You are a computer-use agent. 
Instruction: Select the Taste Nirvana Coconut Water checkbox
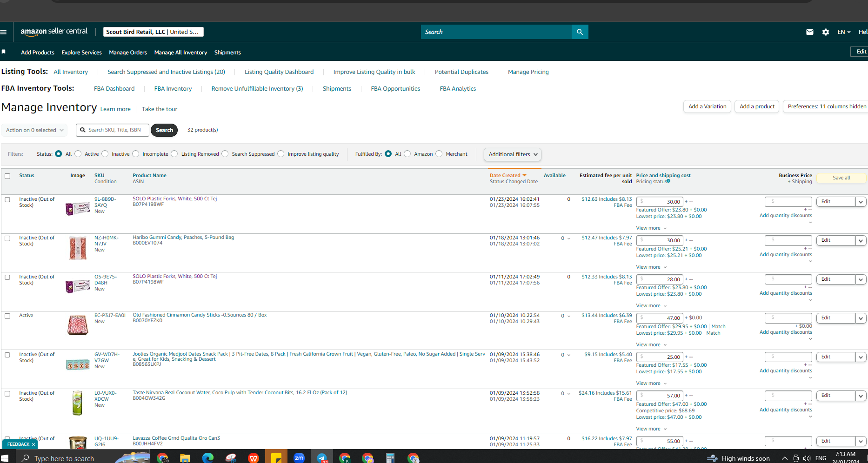click(x=7, y=394)
